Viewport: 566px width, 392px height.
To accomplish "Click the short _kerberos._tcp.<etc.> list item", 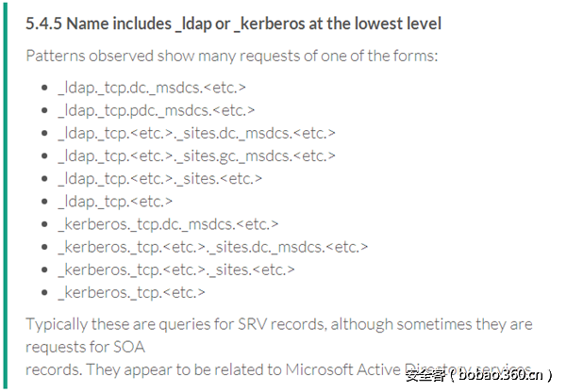I will 131,292.
